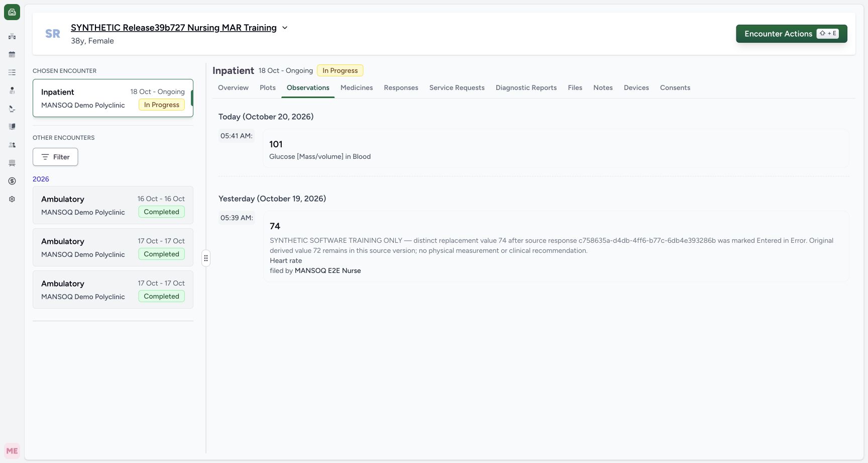The image size is (868, 463).
Task: Select the Inpatient chosen encounter card
Action: click(x=113, y=98)
